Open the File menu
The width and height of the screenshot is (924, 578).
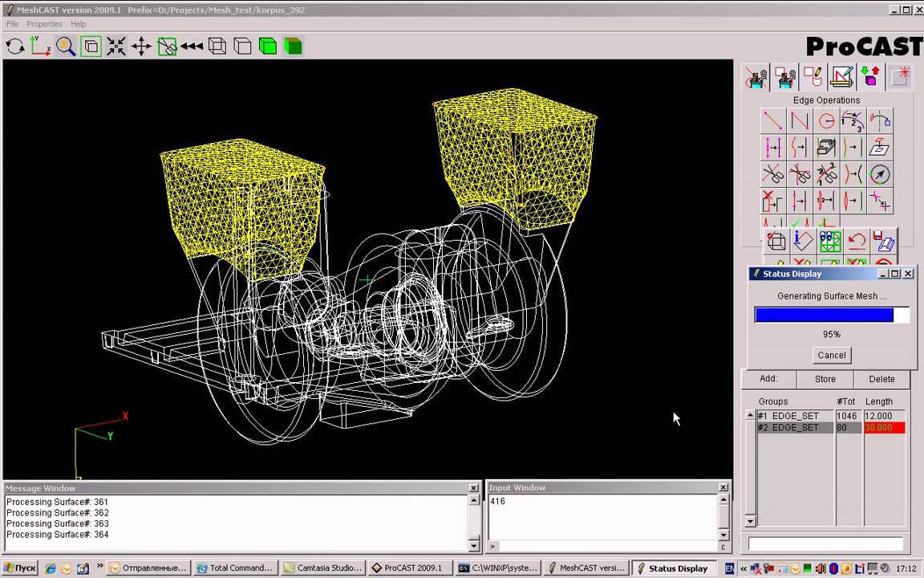(13, 24)
